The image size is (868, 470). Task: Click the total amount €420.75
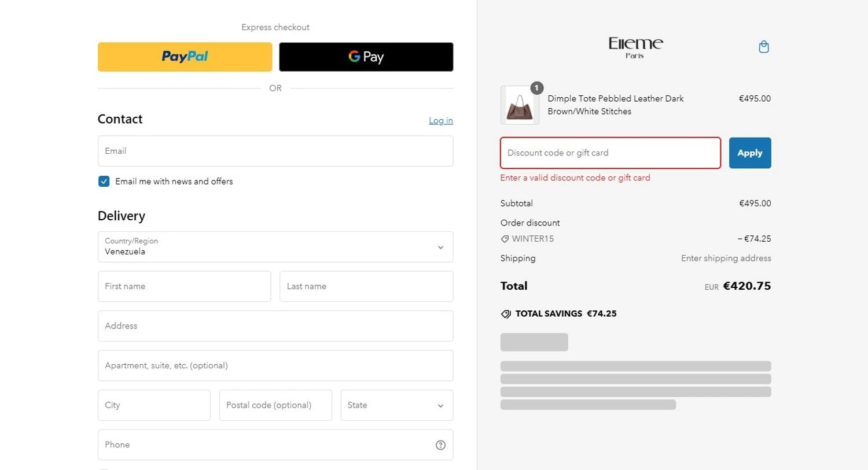(747, 286)
